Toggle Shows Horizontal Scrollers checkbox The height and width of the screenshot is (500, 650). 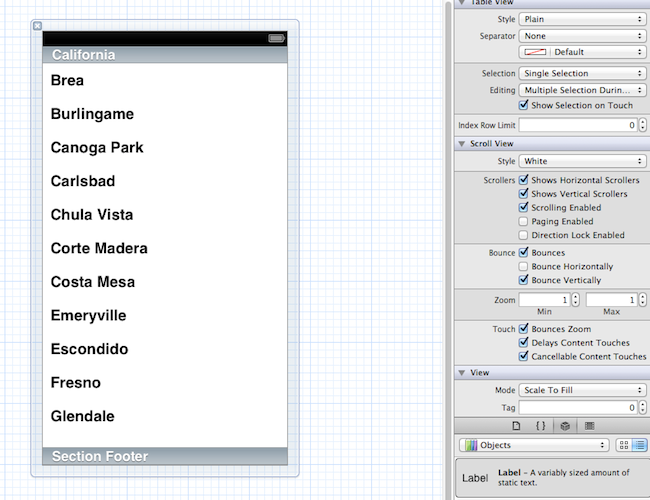tap(524, 180)
